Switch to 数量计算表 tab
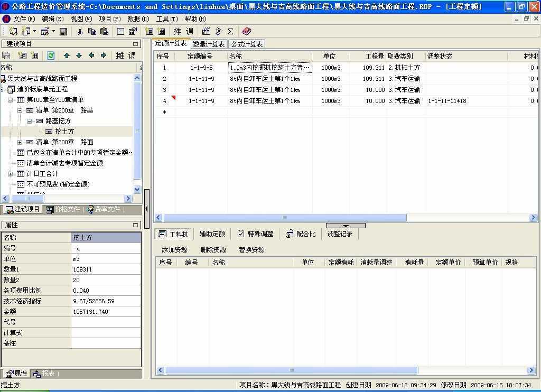Screen dimensions: 541x392 pos(209,44)
